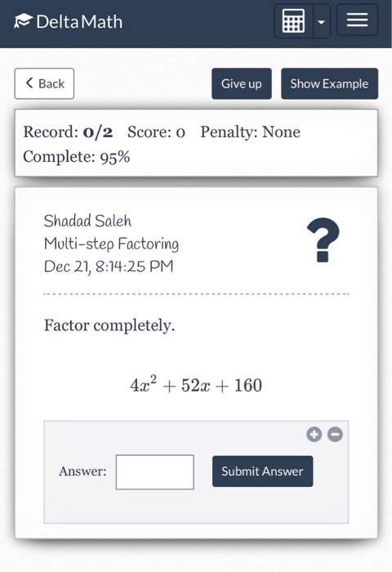Increase size with the plus icon
The image size is (392, 572).
314,435
